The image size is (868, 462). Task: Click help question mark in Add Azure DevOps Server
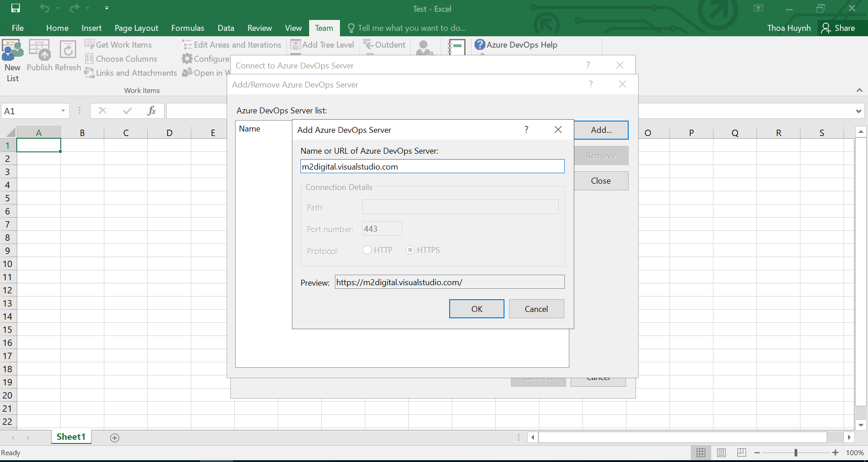[526, 130]
